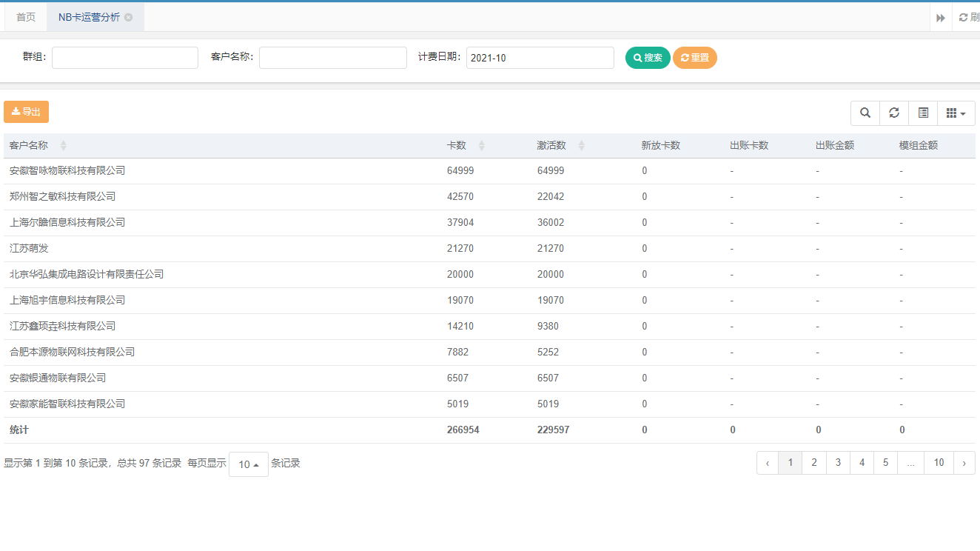Click the table refresh icon
Image resolution: width=980 pixels, height=551 pixels.
[x=894, y=113]
